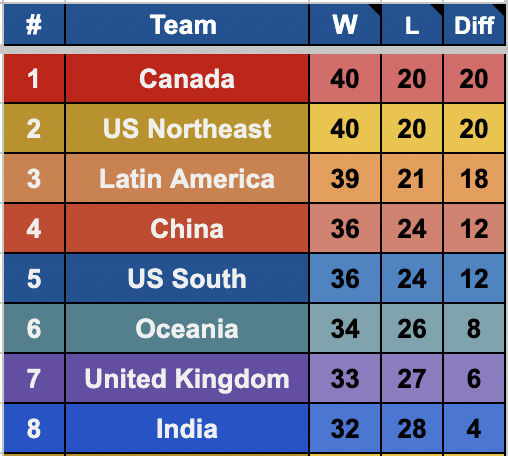Click rank number 5 cell

(x=34, y=278)
